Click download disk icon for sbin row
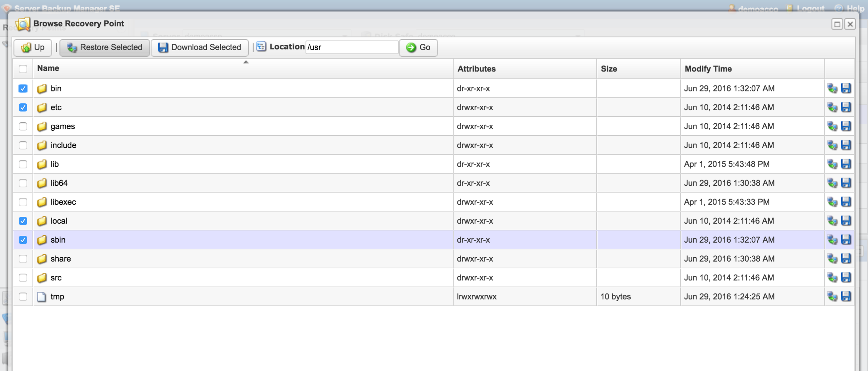Screen dimensions: 868x371 846,240
